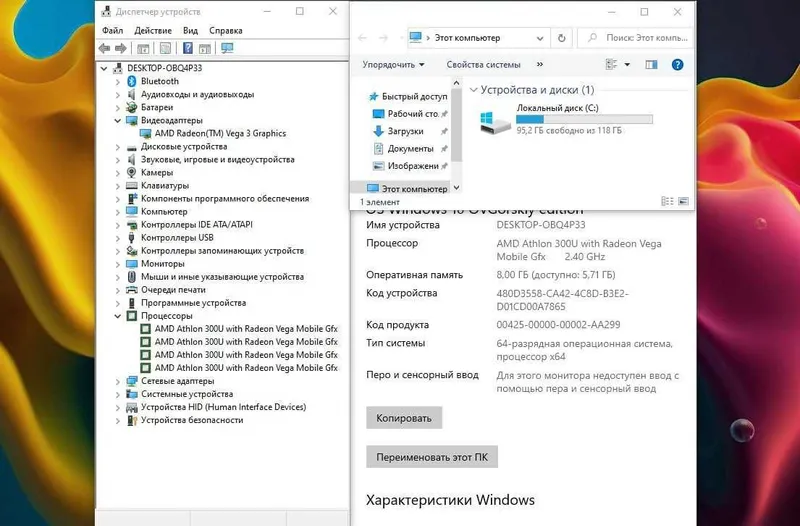This screenshot has height=526, width=800.
Task: Go back in Explorer navigation
Action: point(362,38)
